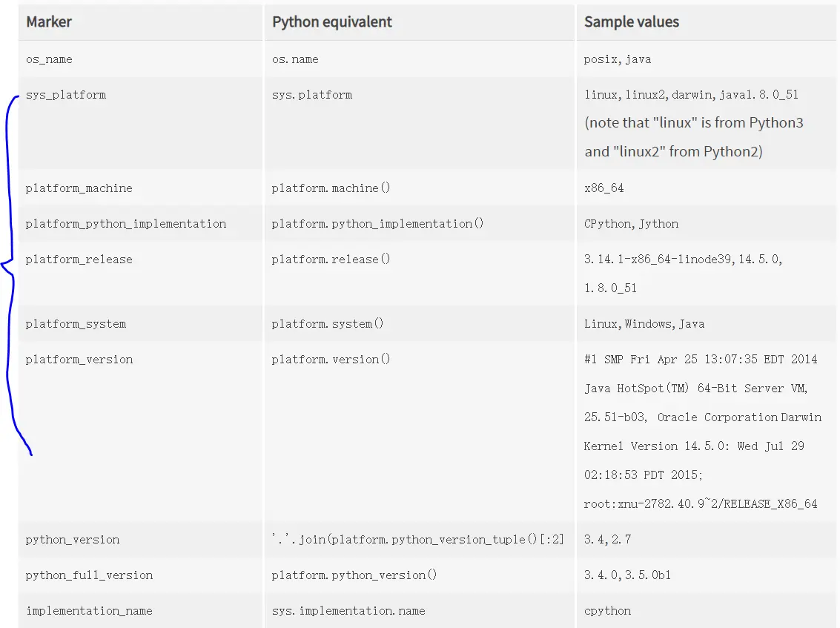The height and width of the screenshot is (628, 840).
Task: Click the sys_platform marker text
Action: click(66, 95)
